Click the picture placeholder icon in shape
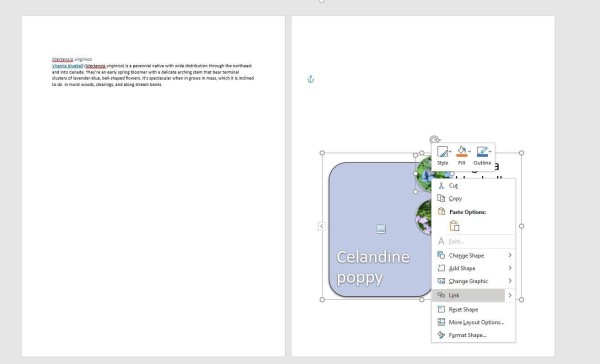 point(381,229)
